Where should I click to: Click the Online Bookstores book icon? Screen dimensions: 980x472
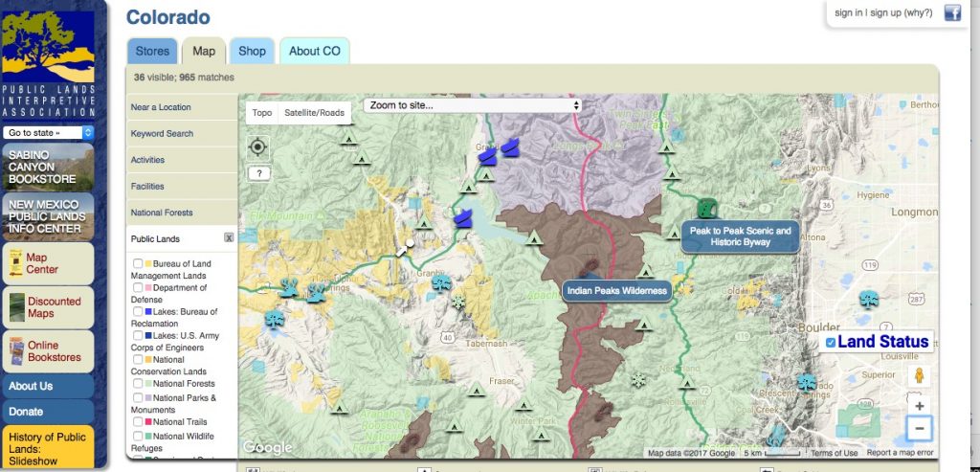17,350
